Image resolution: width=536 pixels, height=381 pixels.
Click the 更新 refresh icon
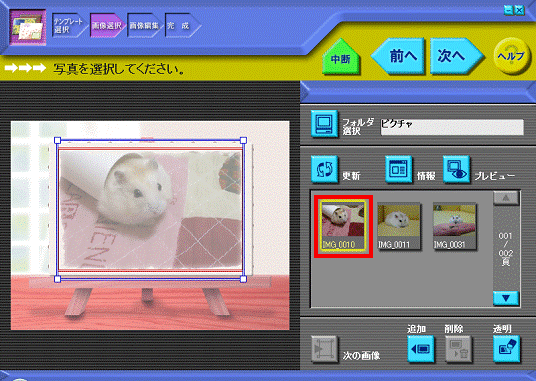click(x=324, y=169)
